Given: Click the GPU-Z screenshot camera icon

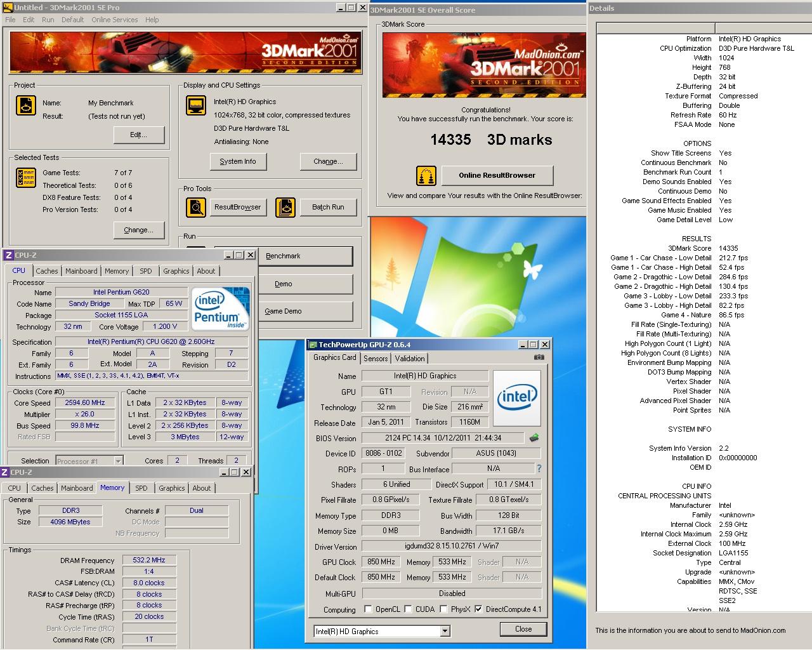Looking at the screenshot, I should 539,357.
